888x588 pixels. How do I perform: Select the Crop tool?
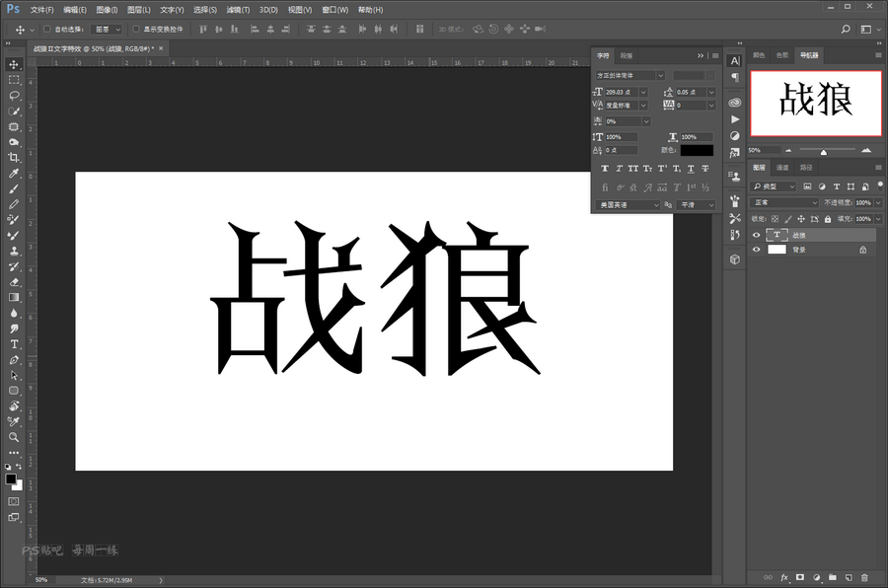[14, 158]
